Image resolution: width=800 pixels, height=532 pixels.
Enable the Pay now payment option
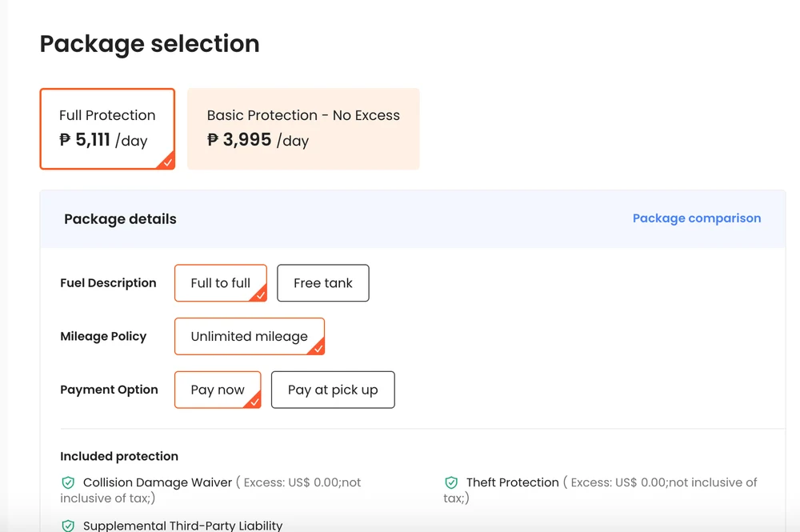pyautogui.click(x=218, y=390)
